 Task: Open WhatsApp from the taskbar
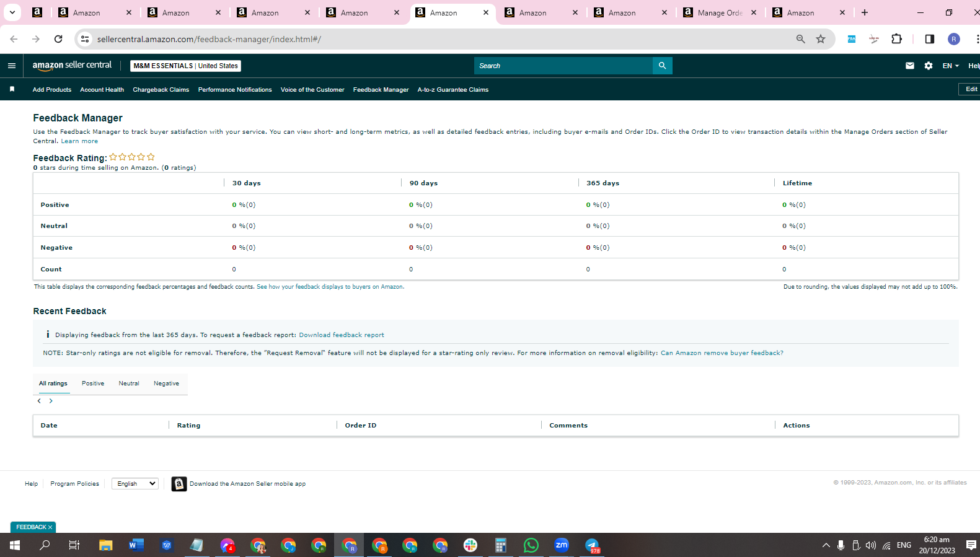[x=531, y=545]
